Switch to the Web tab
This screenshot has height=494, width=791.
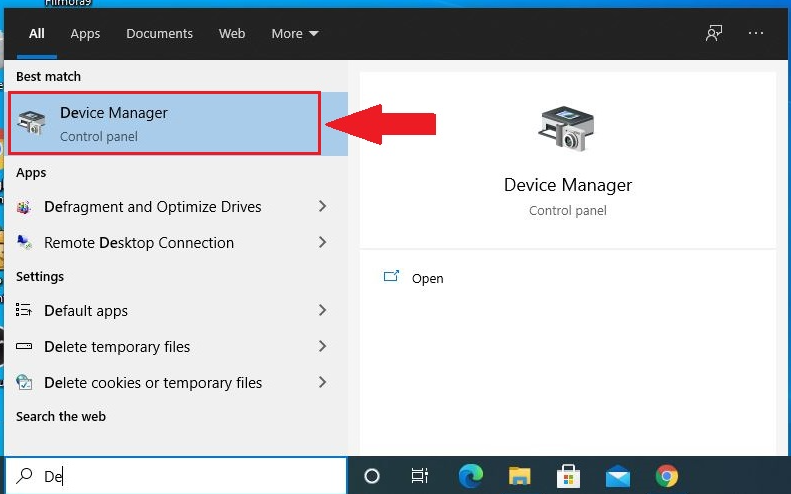coord(232,33)
